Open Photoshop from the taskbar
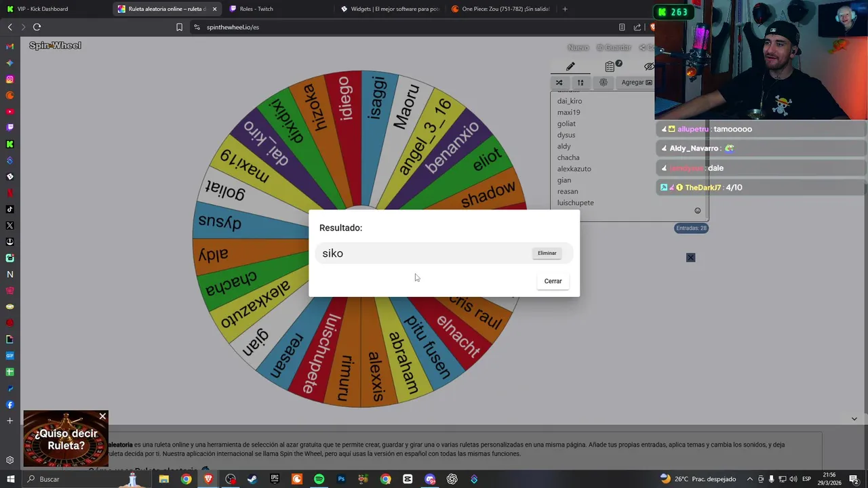Viewport: 868px width, 488px height. pyautogui.click(x=341, y=479)
